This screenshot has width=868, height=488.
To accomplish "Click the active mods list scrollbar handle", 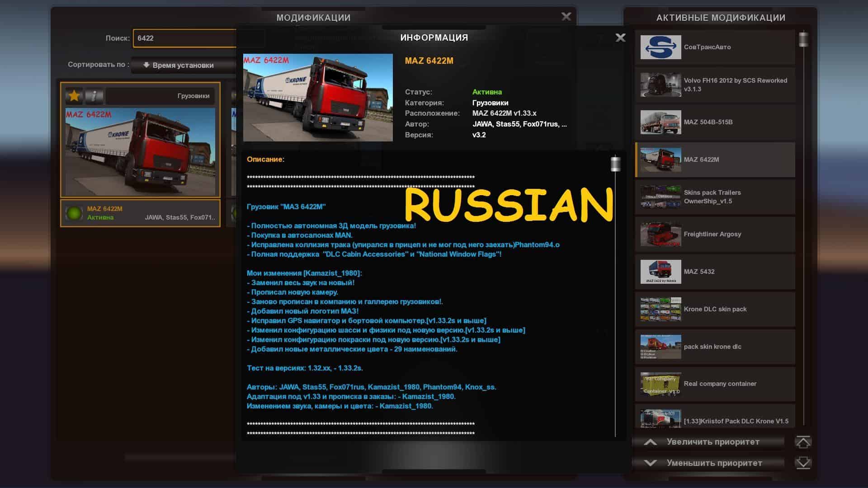I will [803, 39].
